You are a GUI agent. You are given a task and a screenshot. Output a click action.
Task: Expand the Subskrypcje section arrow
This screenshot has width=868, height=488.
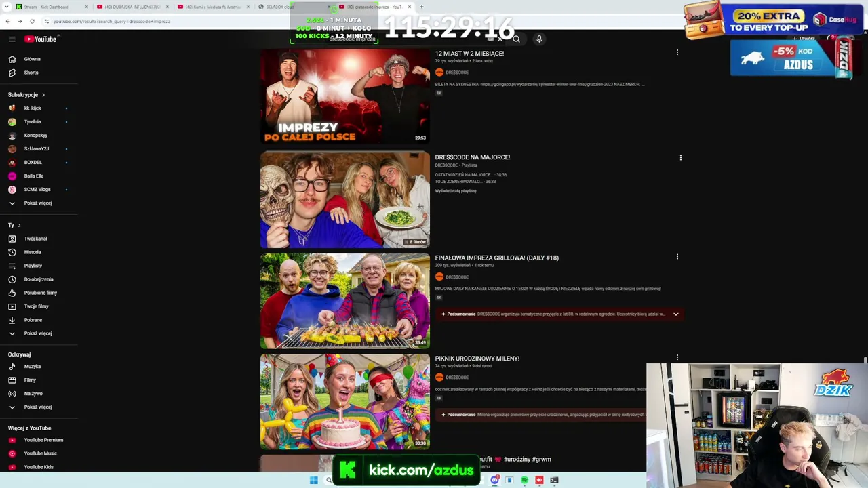[x=43, y=95]
